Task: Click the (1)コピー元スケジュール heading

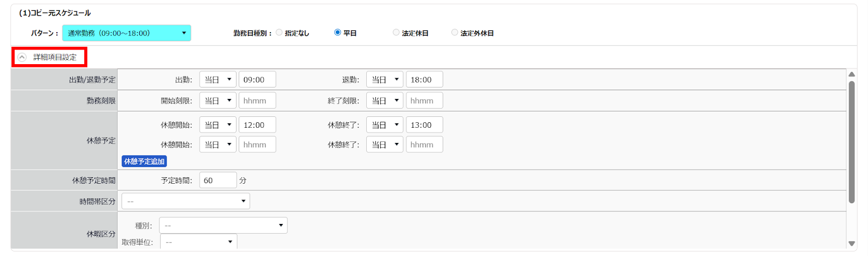Action: tap(55, 13)
